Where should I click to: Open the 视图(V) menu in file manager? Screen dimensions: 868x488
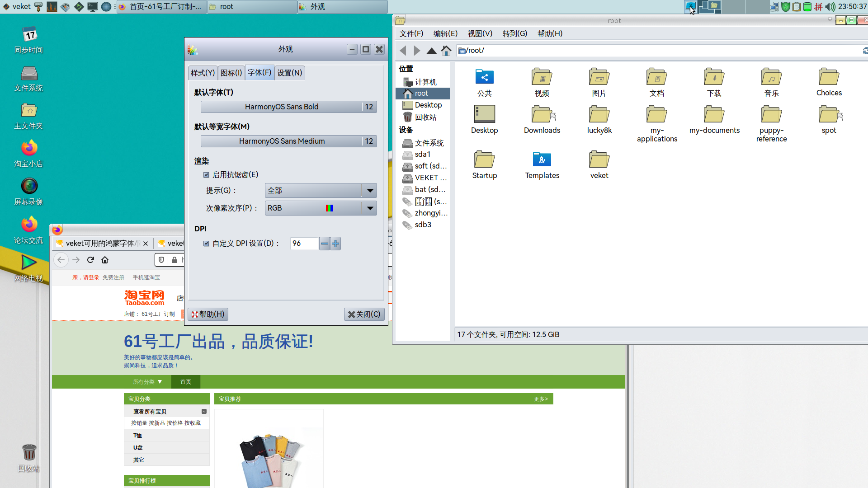tap(480, 33)
